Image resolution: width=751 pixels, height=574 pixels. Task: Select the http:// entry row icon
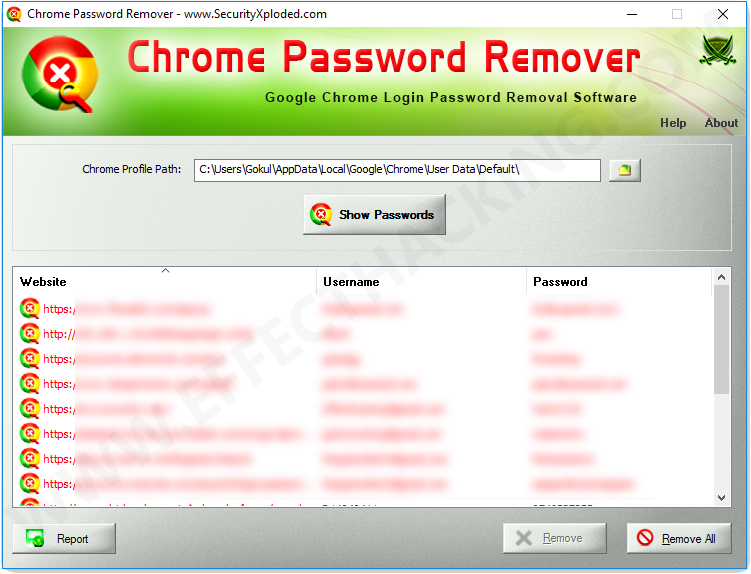click(x=30, y=333)
